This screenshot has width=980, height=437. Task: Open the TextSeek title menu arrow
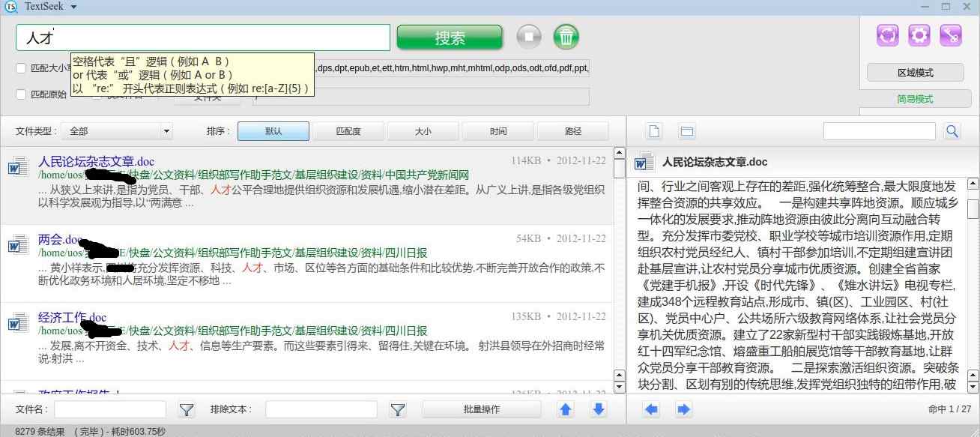(x=73, y=7)
